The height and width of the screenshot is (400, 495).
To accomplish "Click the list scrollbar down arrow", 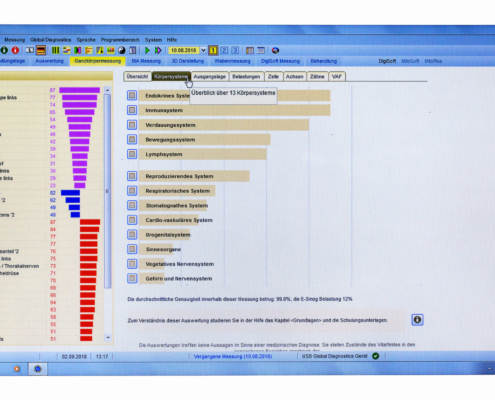I will (108, 338).
